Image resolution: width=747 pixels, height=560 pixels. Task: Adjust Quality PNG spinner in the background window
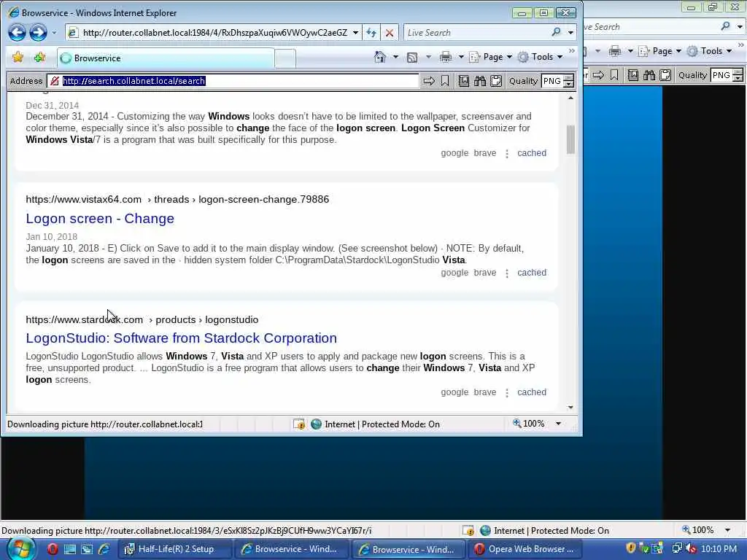coord(738,75)
